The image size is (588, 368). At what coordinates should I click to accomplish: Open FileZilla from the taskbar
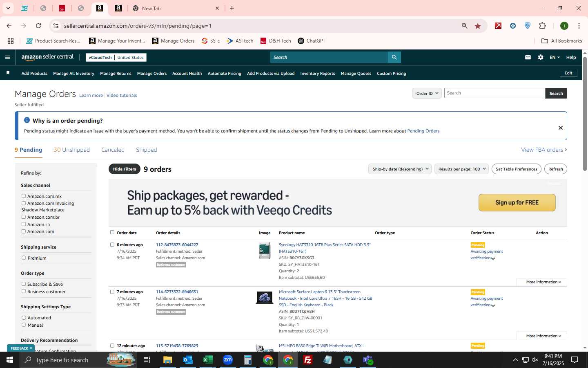(x=308, y=360)
